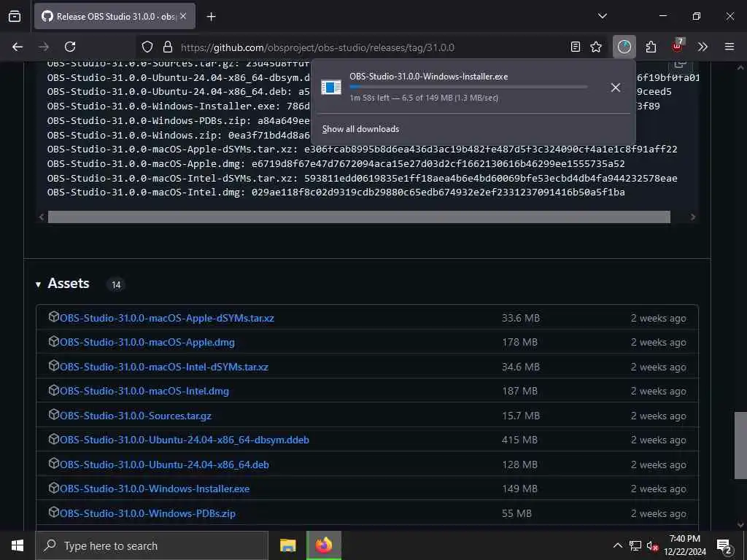
Task: Show hidden system tray icons
Action: [617, 545]
